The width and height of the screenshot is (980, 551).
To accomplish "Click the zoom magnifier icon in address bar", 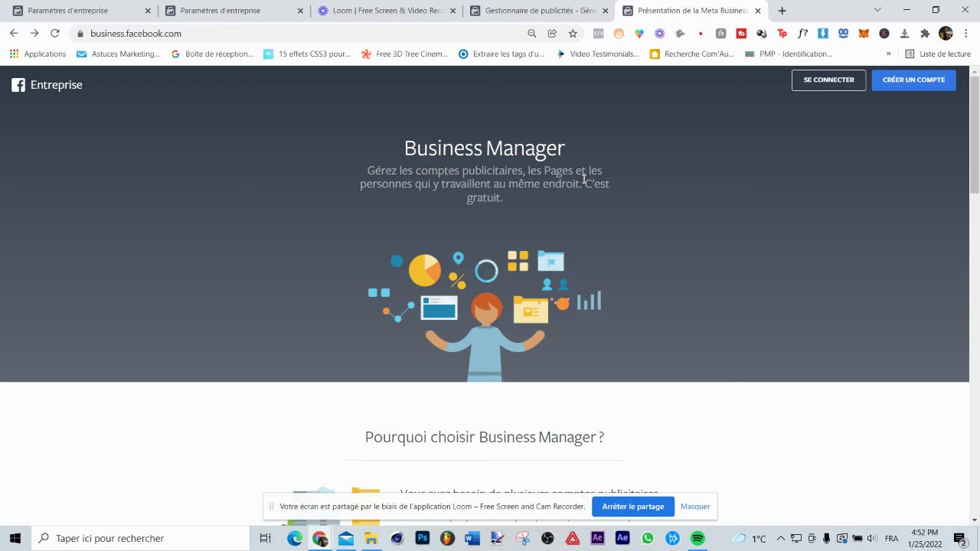I will click(x=531, y=34).
